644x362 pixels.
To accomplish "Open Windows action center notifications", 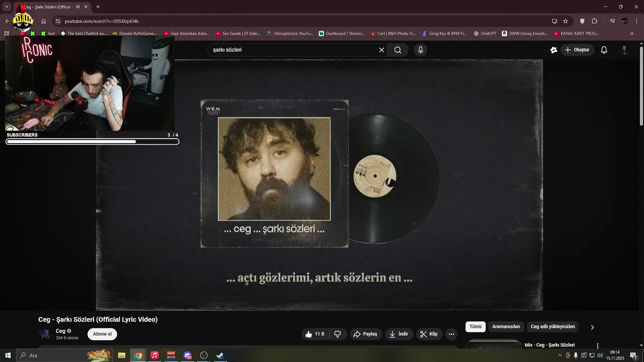I will coord(633,355).
